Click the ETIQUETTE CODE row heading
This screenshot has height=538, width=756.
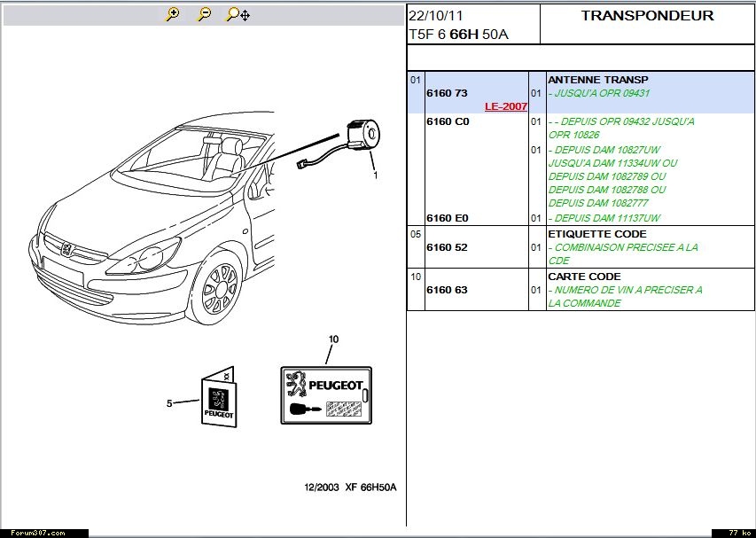click(x=596, y=234)
